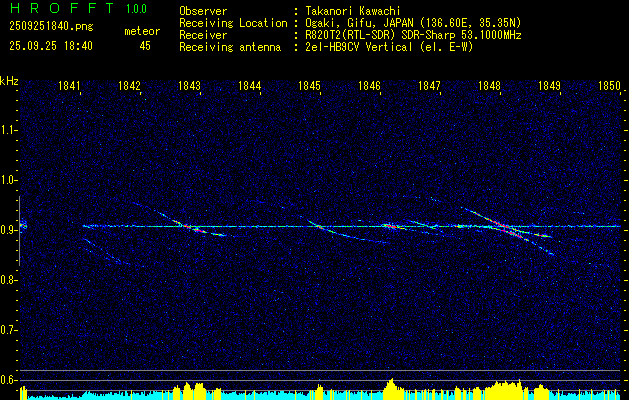Click the Receiving Location label

(x=233, y=23)
